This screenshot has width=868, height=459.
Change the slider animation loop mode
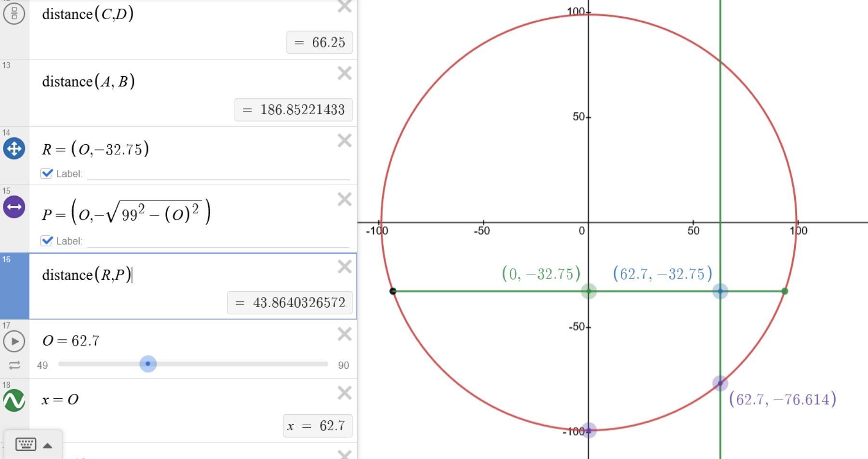coord(14,365)
